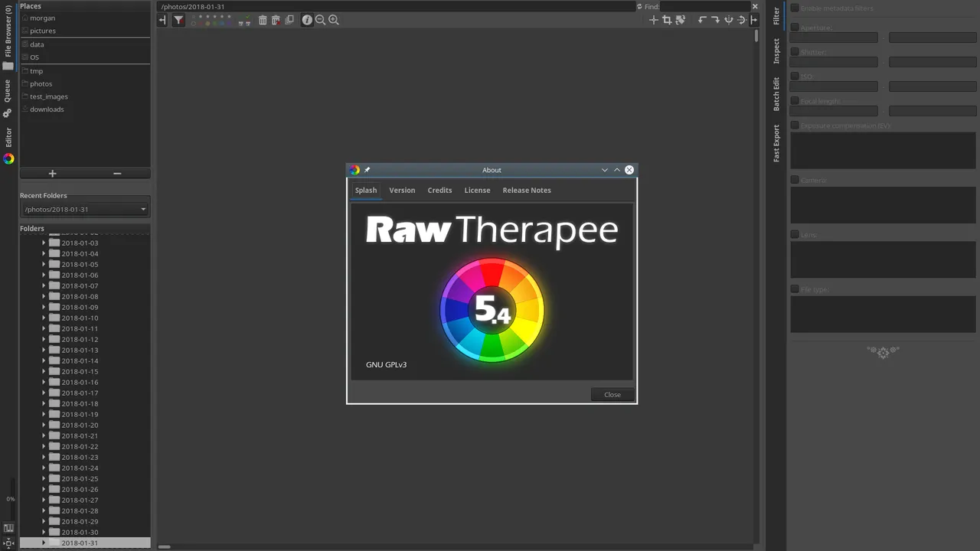Image resolution: width=980 pixels, height=551 pixels.
Task: Open the photos entry in Places
Action: [41, 83]
